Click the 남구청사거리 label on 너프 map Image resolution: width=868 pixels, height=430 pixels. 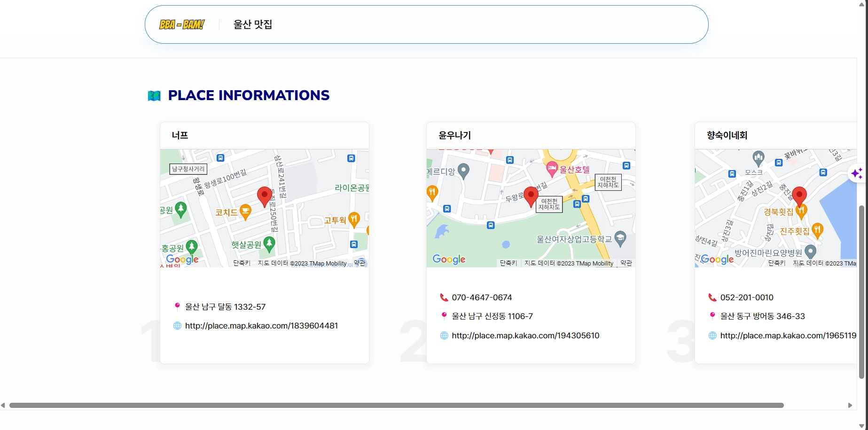[x=188, y=169]
